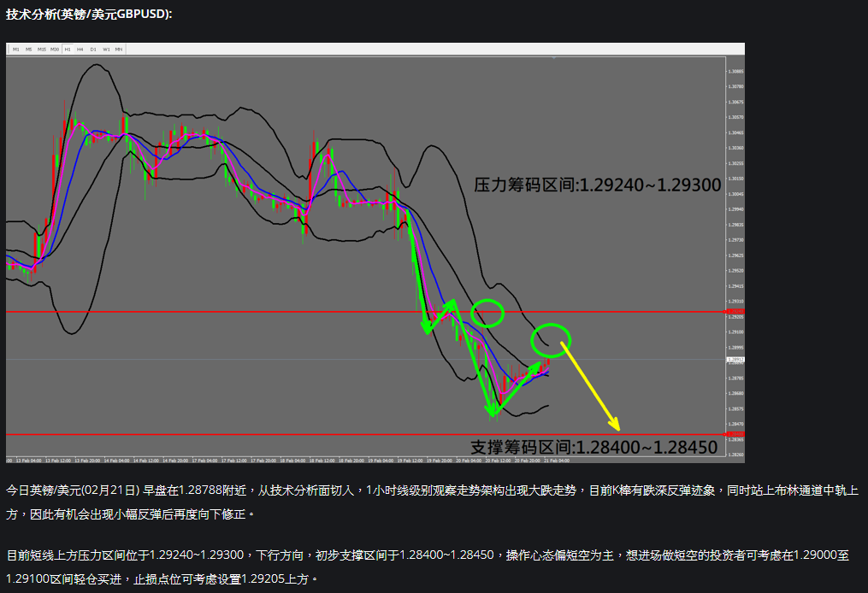Switch chart to M1 timeframe
The height and width of the screenshot is (593, 868).
click(15, 50)
